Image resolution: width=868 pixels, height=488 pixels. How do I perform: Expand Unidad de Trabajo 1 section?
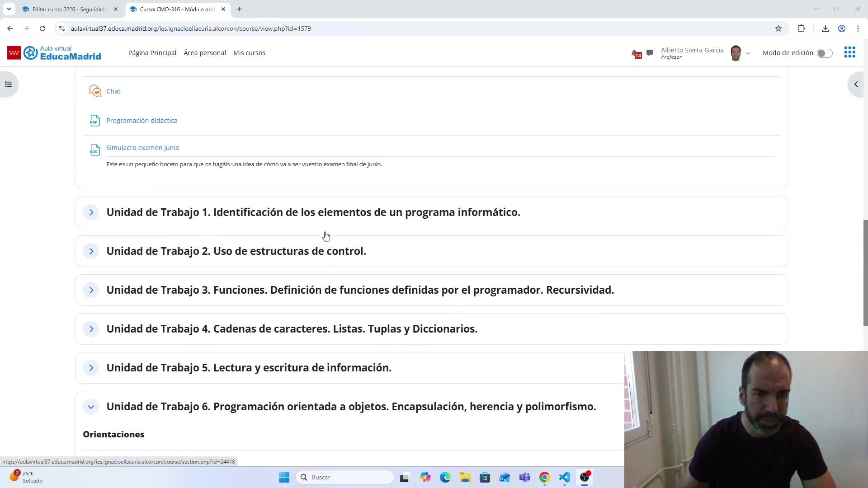(x=91, y=212)
